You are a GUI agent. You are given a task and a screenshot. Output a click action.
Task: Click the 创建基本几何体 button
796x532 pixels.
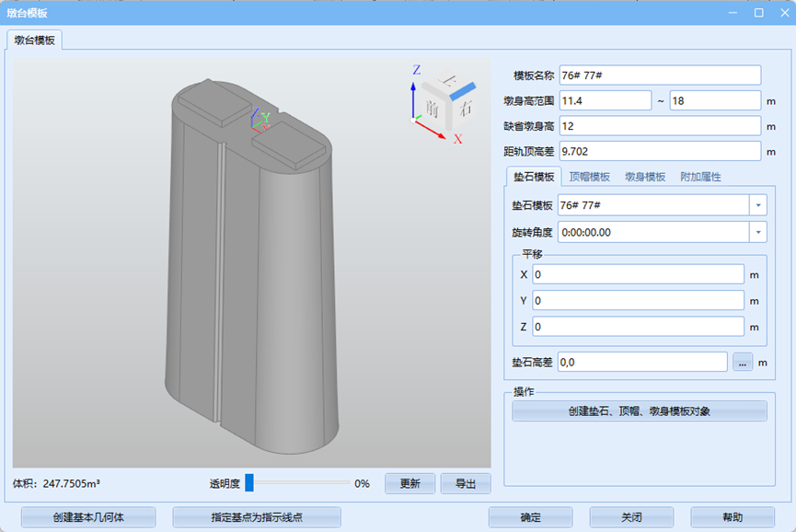coord(88,517)
